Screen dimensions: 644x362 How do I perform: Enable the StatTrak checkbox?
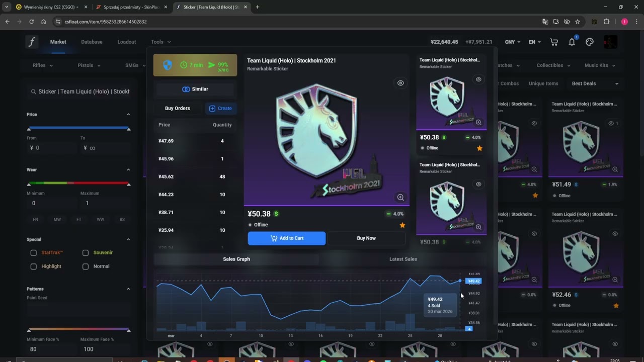pos(34,253)
